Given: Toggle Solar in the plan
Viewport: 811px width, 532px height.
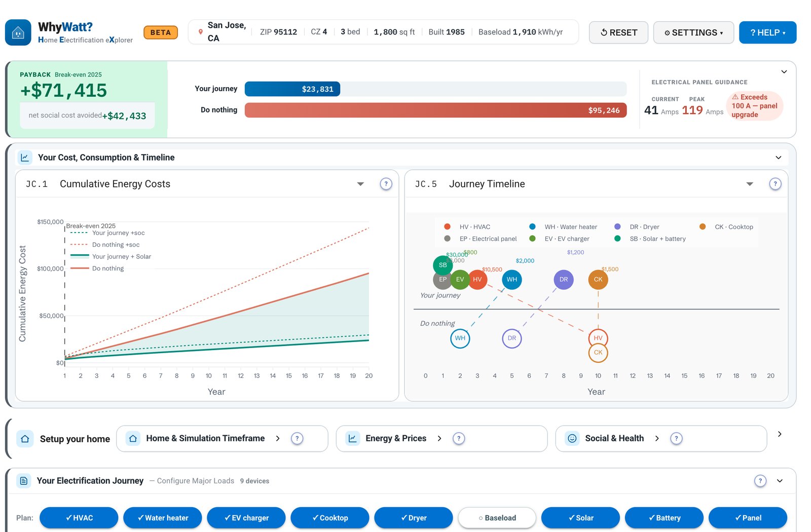Looking at the screenshot, I should (581, 518).
